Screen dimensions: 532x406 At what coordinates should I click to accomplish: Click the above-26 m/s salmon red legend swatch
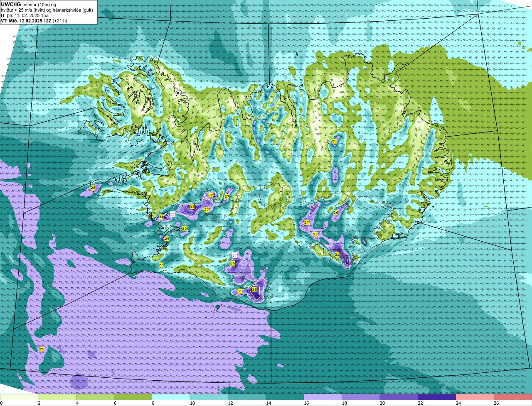tap(513, 397)
